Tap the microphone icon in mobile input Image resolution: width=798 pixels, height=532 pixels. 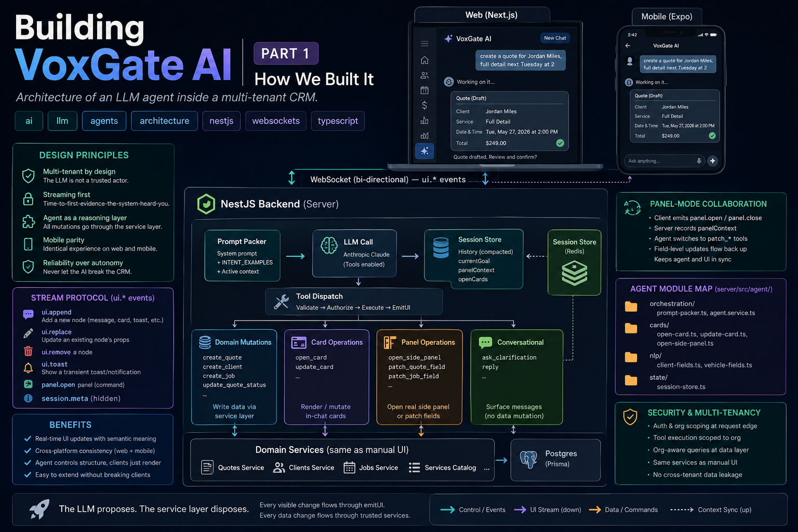[x=699, y=161]
